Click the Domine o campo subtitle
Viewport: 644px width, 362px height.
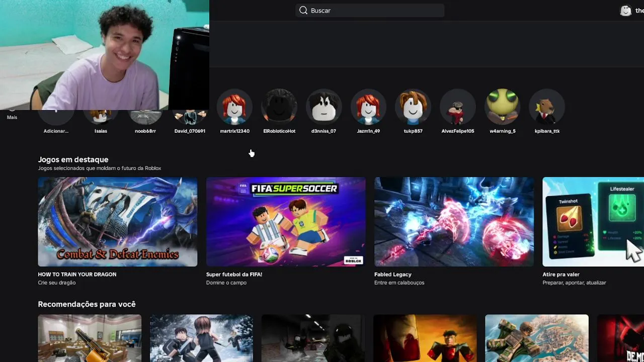pos(226,283)
